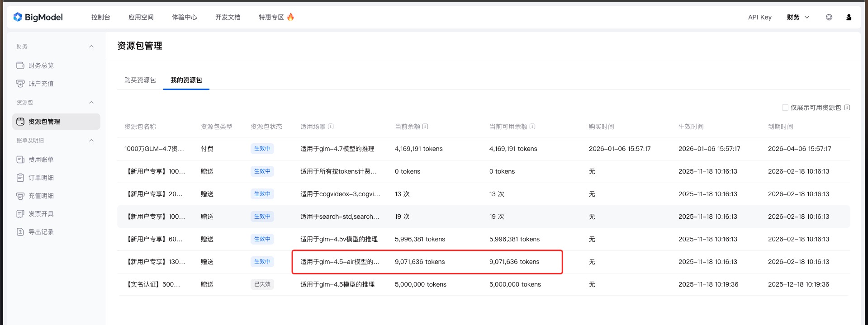
Task: Open 发票开具 in sidebar
Action: point(41,214)
